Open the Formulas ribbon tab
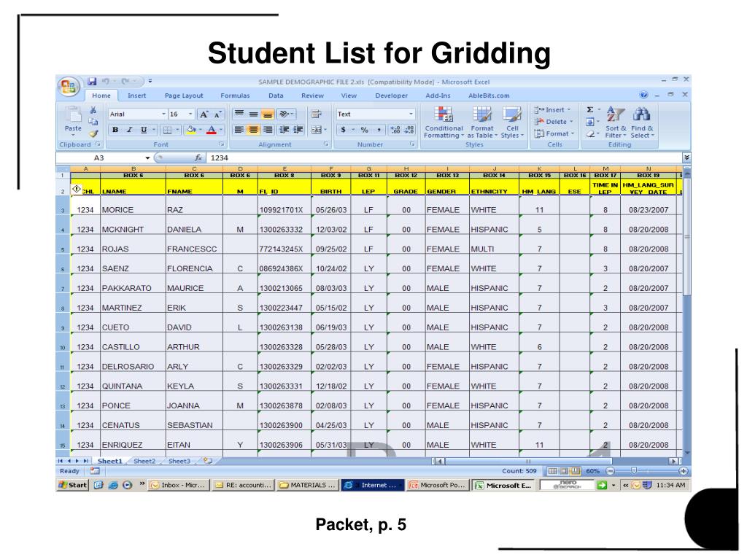The width and height of the screenshot is (747, 560). (x=235, y=96)
